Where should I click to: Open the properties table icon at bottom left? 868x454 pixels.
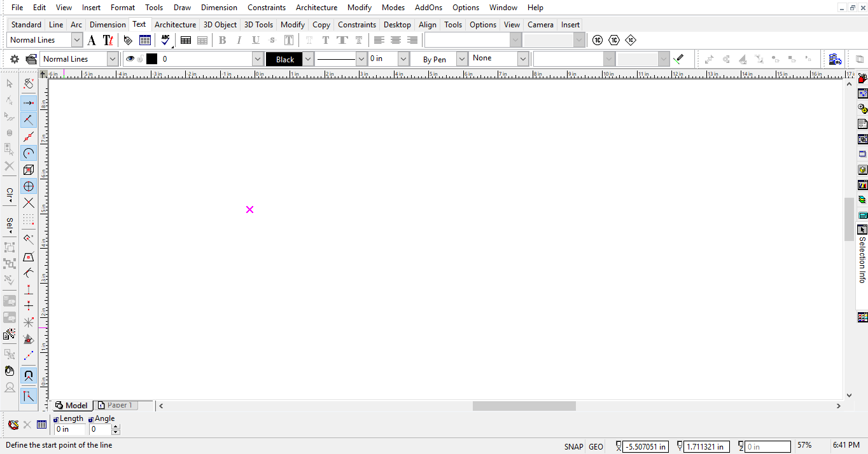42,425
